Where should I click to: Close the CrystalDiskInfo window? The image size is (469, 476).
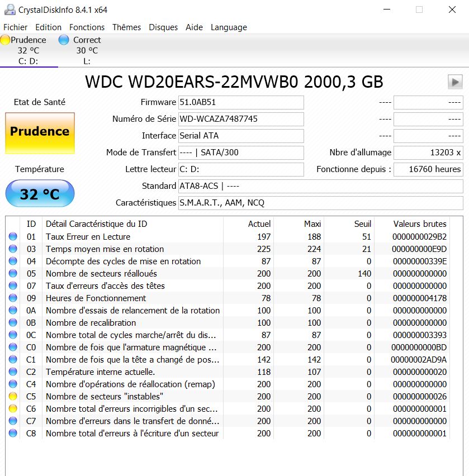[x=452, y=9]
